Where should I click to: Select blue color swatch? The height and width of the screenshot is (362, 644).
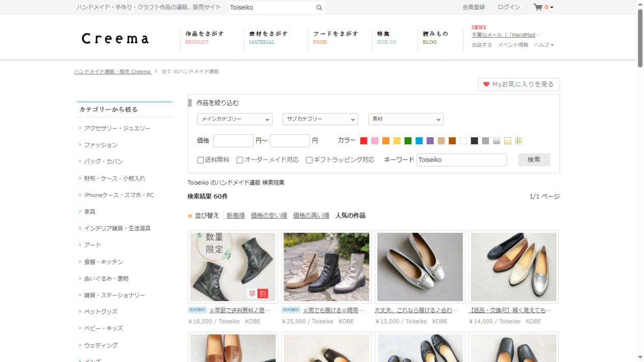[419, 141]
